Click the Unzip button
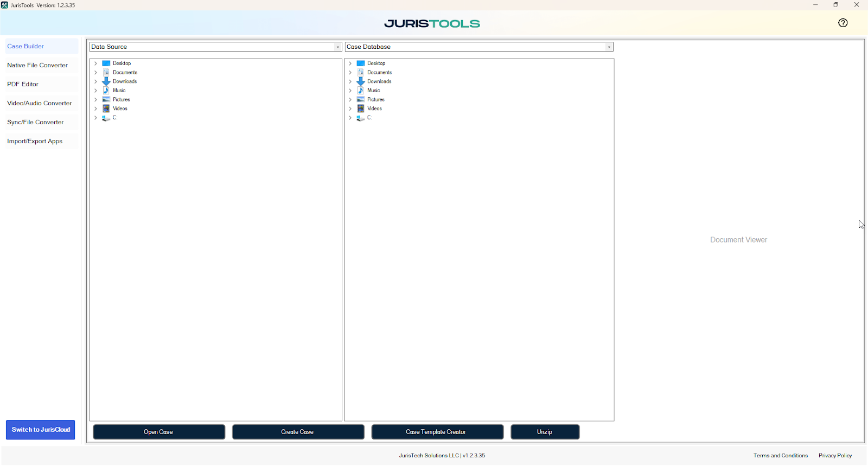868x466 pixels. (545, 432)
